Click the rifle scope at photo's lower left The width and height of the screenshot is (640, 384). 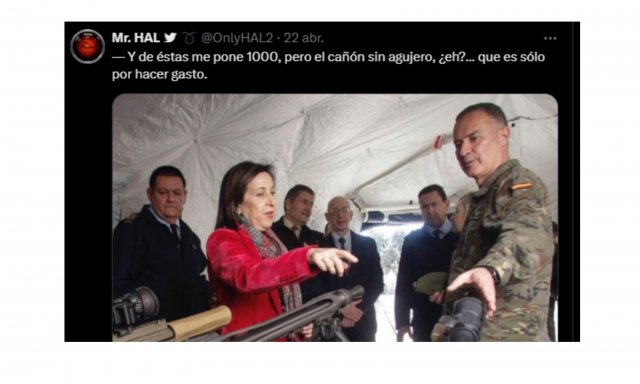135,307
